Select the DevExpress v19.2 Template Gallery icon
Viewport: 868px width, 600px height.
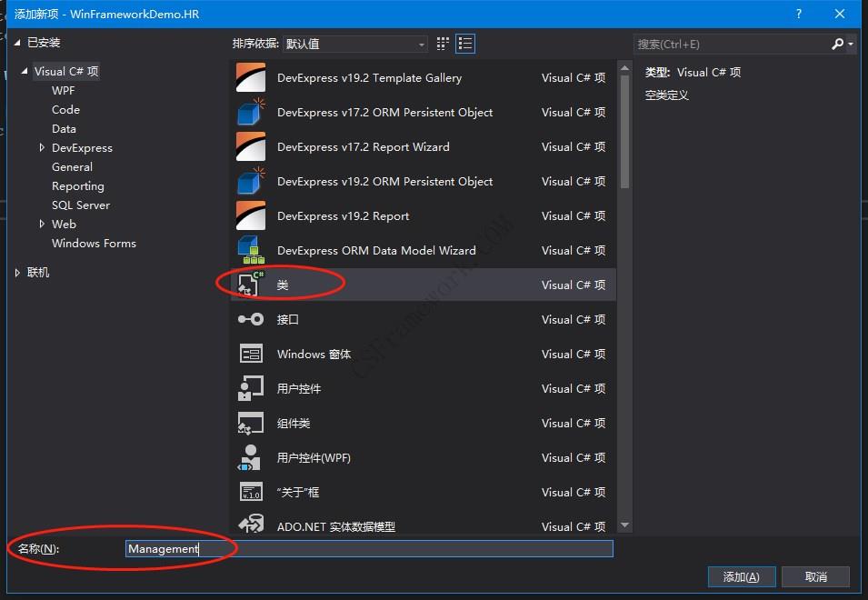[251, 78]
